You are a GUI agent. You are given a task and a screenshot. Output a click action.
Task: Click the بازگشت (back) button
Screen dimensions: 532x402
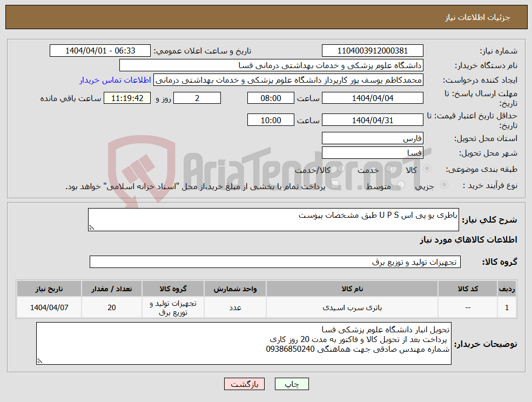(244, 384)
